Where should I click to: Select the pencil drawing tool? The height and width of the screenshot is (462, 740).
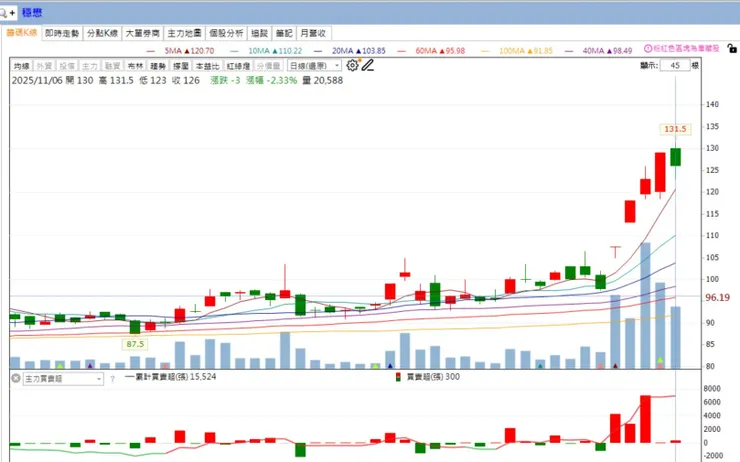[368, 65]
